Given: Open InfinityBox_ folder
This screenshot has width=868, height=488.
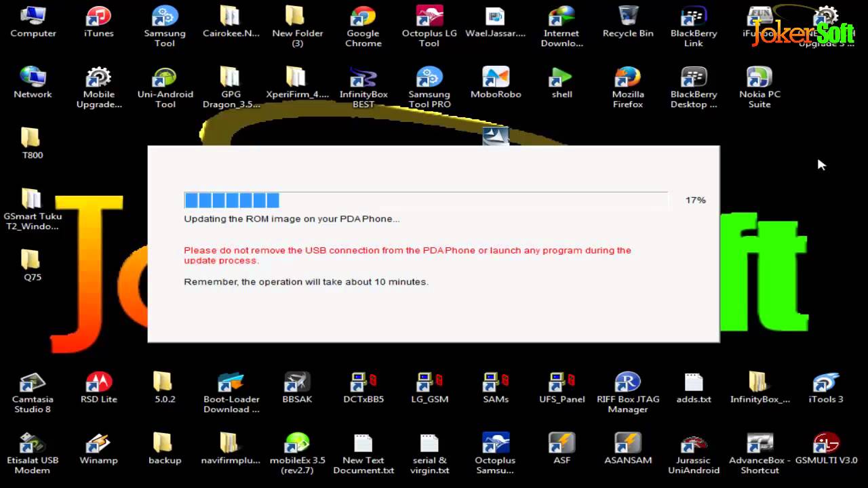Looking at the screenshot, I should (x=759, y=388).
